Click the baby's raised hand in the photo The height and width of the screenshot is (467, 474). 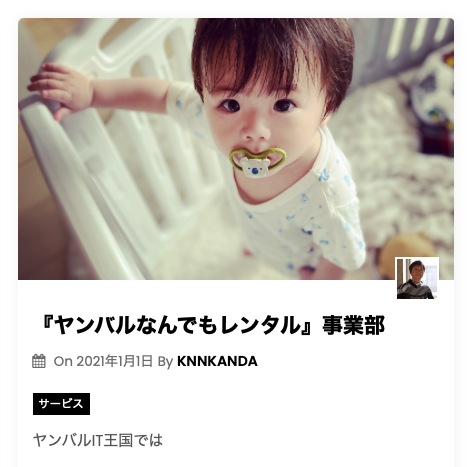(x=60, y=87)
